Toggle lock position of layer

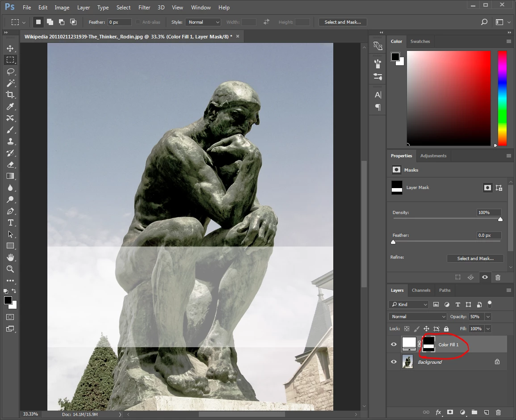click(426, 329)
